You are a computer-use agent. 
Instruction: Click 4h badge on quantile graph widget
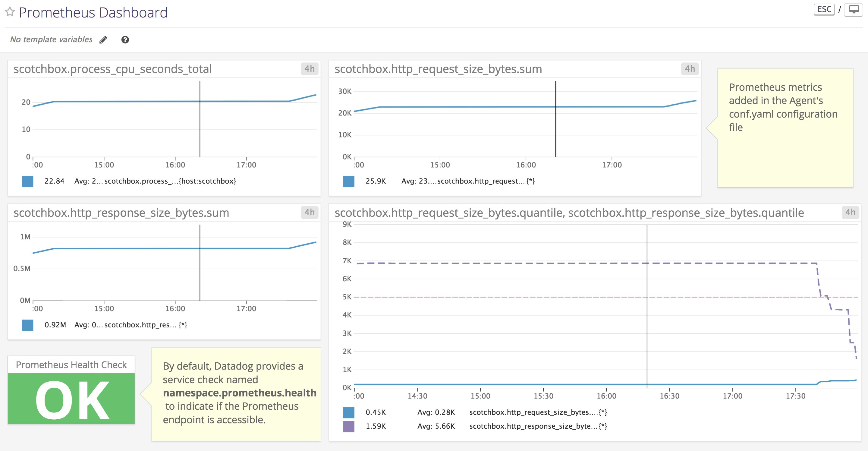[x=850, y=212]
